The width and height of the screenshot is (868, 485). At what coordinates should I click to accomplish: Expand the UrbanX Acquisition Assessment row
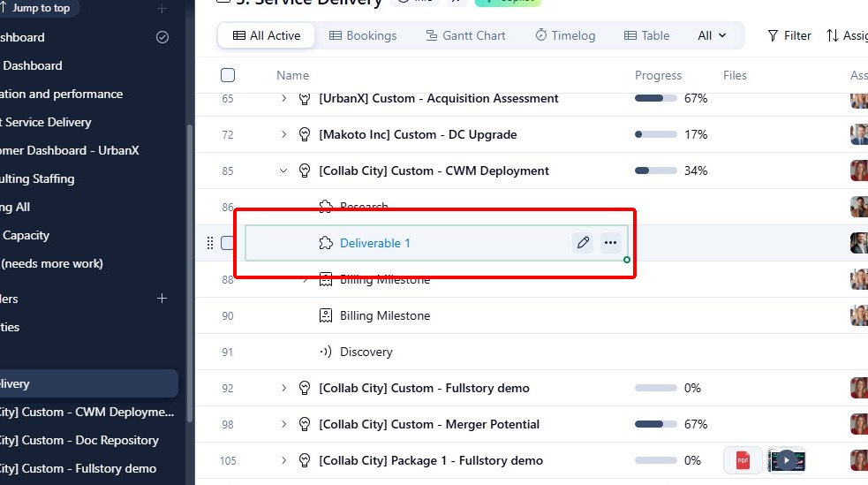pos(283,98)
